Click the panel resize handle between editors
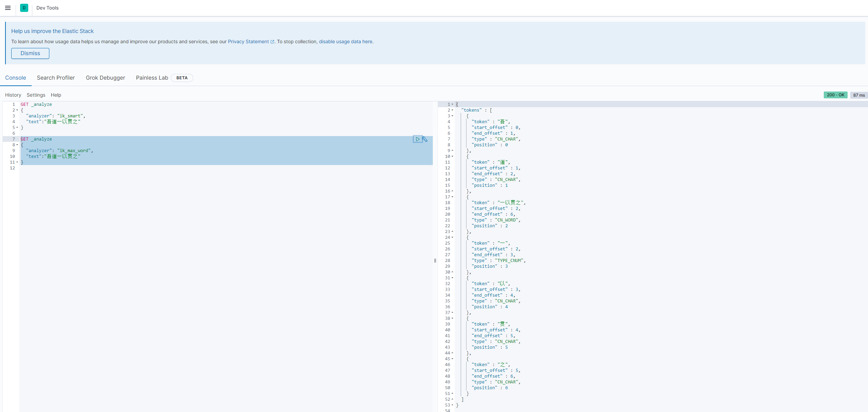This screenshot has height=412, width=868. click(x=435, y=261)
